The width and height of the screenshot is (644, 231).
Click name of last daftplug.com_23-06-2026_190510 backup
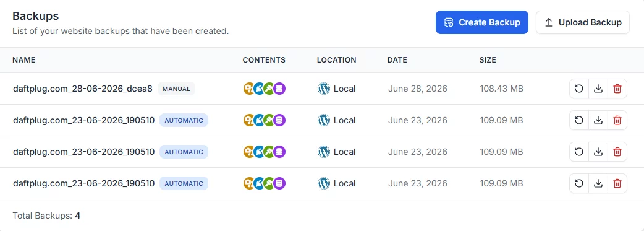pyautogui.click(x=84, y=184)
